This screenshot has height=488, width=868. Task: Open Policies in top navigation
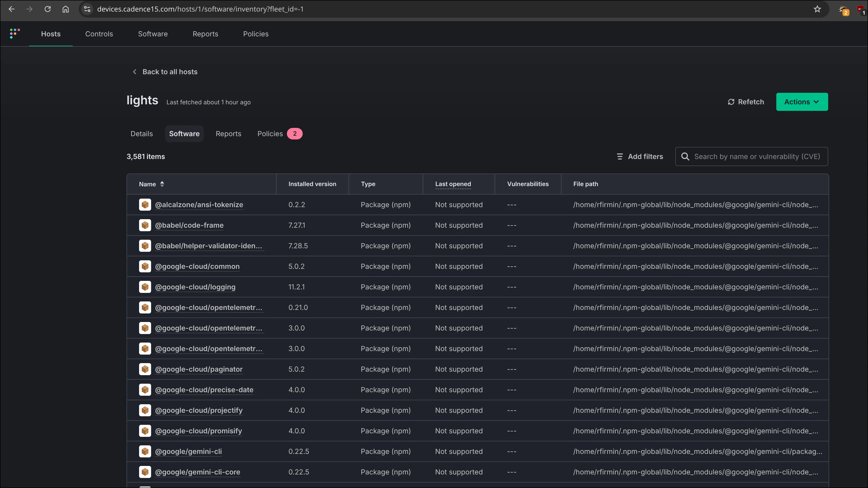click(256, 34)
